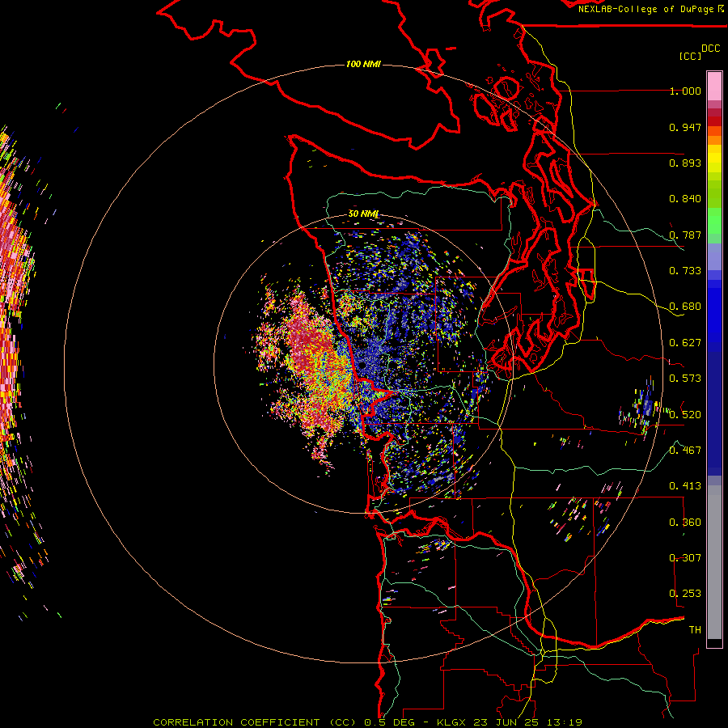Screen dimensions: 728x728
Task: Click the green segment of the color bar
Action: (714, 221)
